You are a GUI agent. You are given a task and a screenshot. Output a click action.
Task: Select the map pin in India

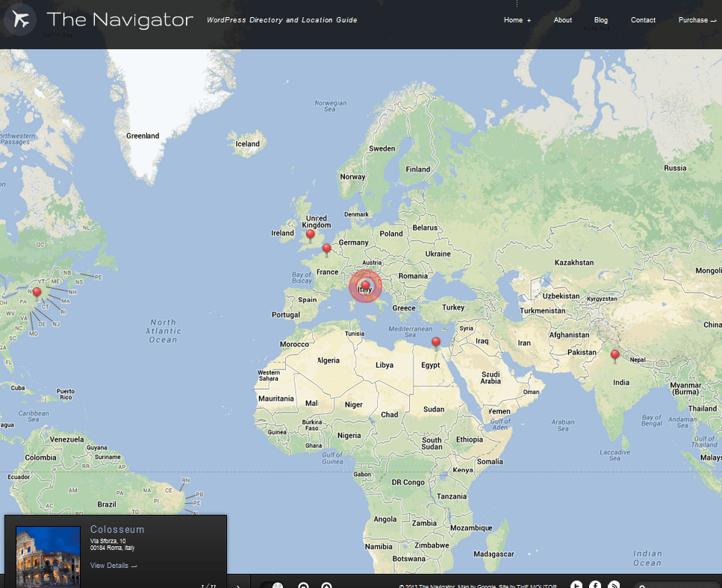coord(614,356)
